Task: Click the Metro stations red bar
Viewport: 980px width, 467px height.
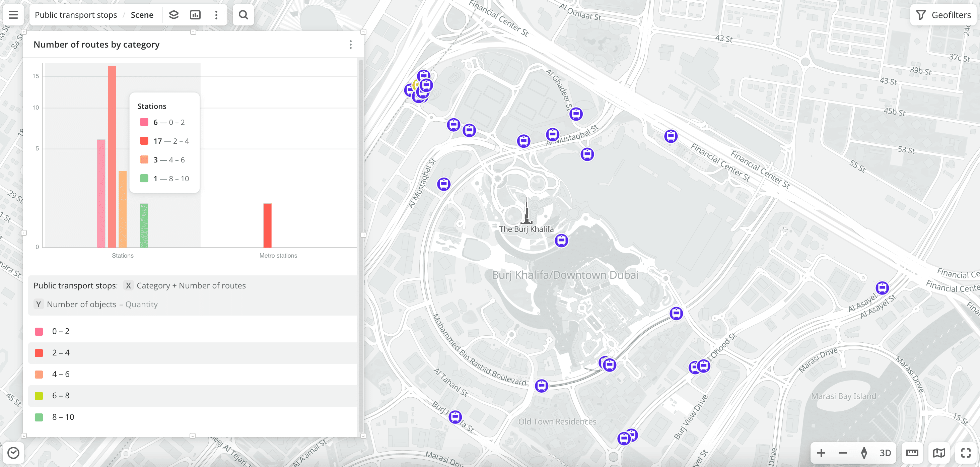Action: [x=268, y=225]
